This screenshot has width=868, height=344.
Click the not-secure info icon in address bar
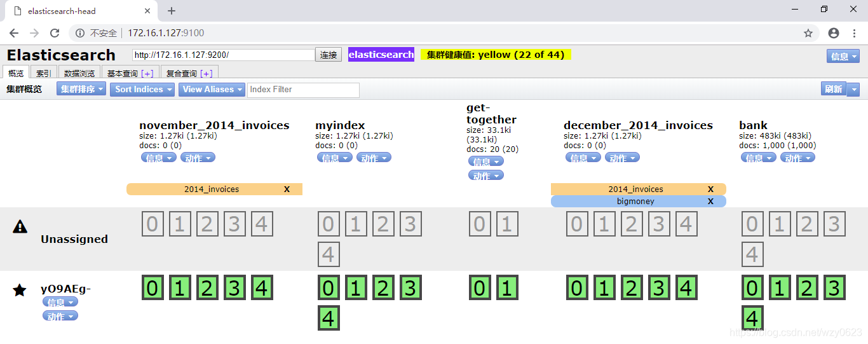pos(80,33)
